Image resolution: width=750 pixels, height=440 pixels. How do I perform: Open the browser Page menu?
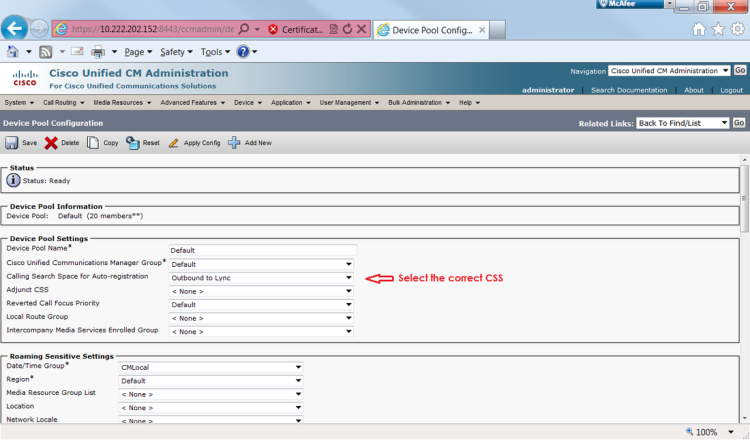138,52
